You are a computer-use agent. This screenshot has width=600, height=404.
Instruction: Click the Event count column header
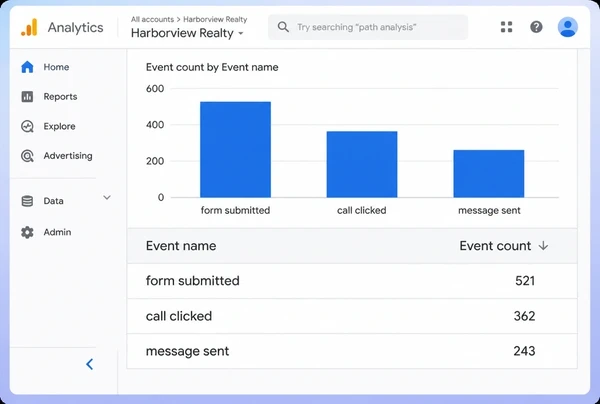pyautogui.click(x=495, y=246)
